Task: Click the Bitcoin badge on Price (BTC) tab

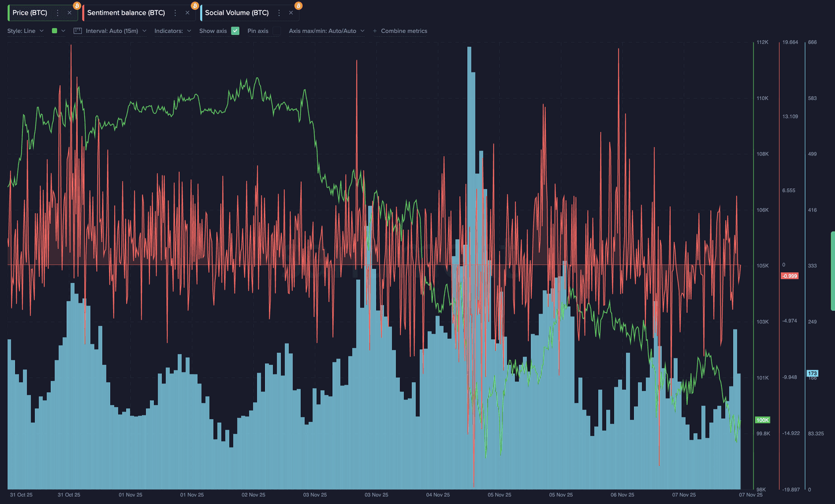Action: [77, 6]
